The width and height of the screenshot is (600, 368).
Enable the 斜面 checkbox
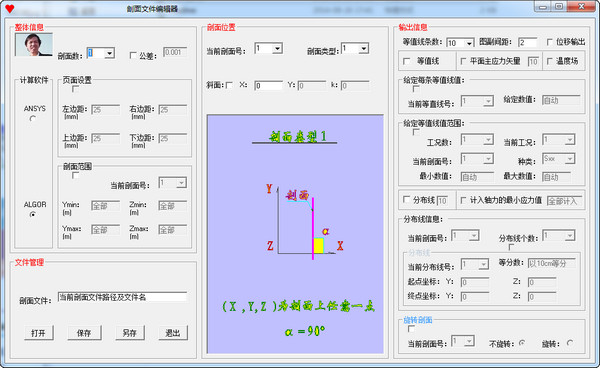click(229, 85)
